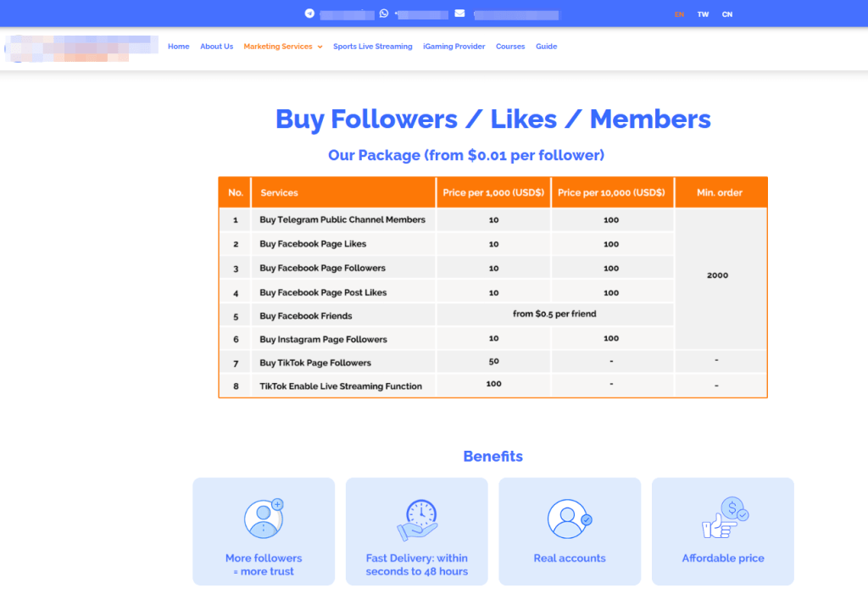Screen dimensions: 868x605
Task: Expand the Marketing Services dropdown menu
Action: (282, 47)
